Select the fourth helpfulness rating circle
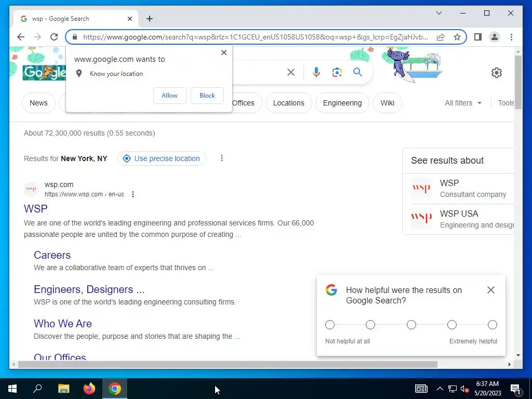The height and width of the screenshot is (399, 532). point(451,325)
